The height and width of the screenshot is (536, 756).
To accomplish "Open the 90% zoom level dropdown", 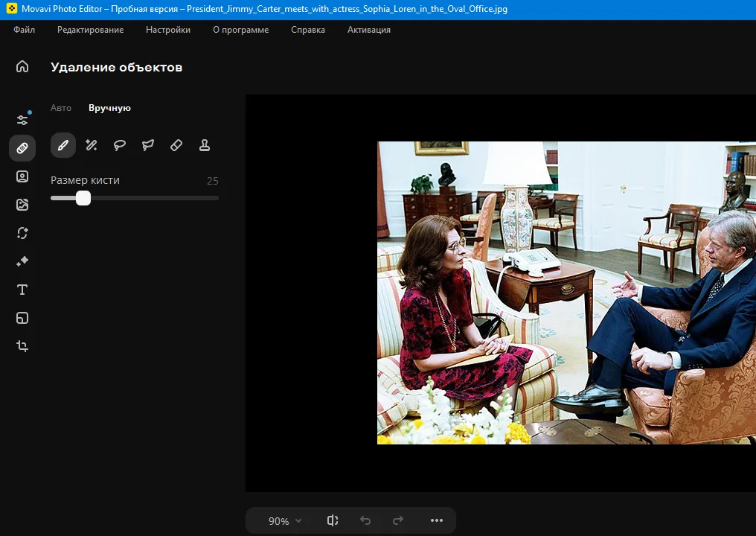I will (x=285, y=521).
